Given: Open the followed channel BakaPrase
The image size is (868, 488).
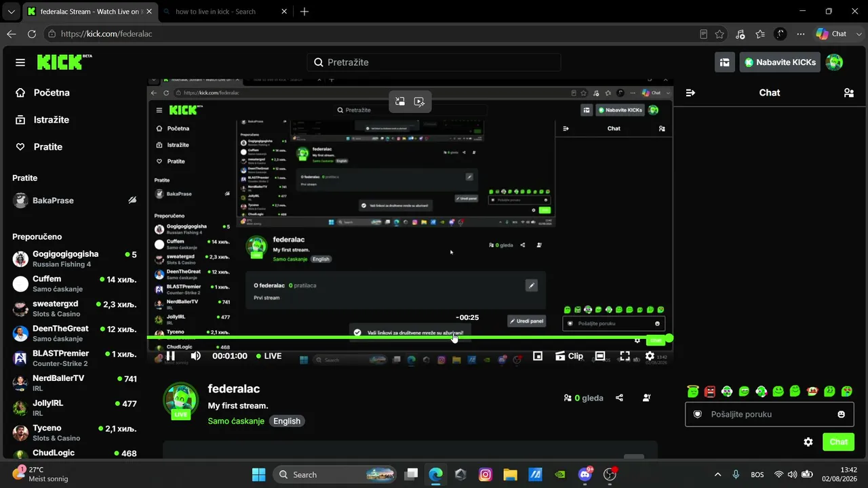Looking at the screenshot, I should 75,201.
